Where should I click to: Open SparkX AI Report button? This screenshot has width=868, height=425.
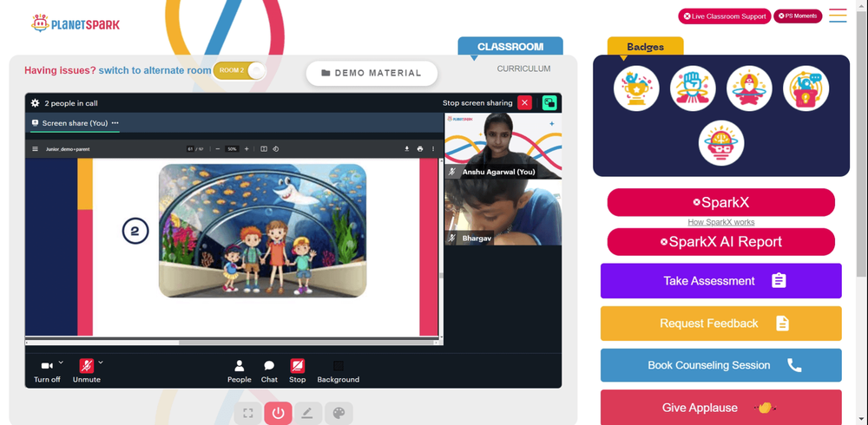pos(720,242)
